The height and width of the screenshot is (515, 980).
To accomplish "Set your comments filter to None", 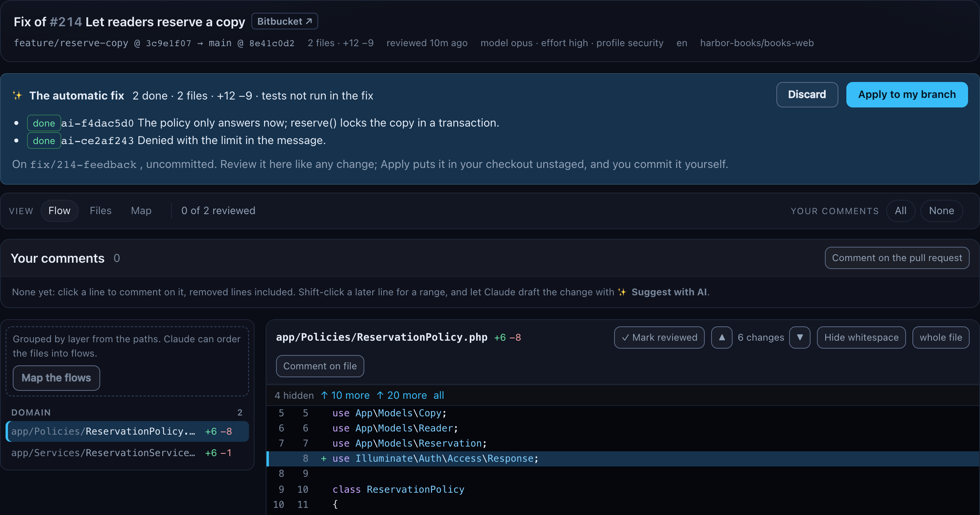I will click(941, 211).
